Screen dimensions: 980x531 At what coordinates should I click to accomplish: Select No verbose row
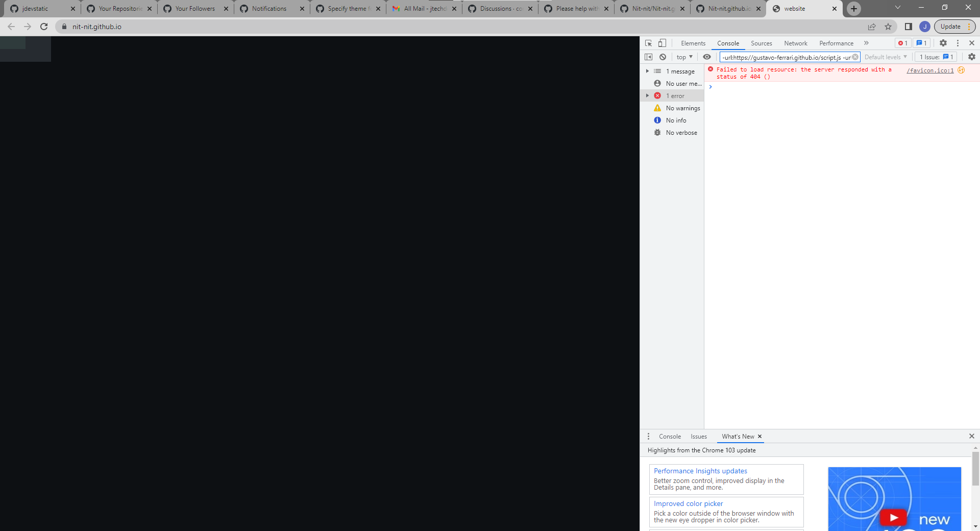pyautogui.click(x=672, y=133)
